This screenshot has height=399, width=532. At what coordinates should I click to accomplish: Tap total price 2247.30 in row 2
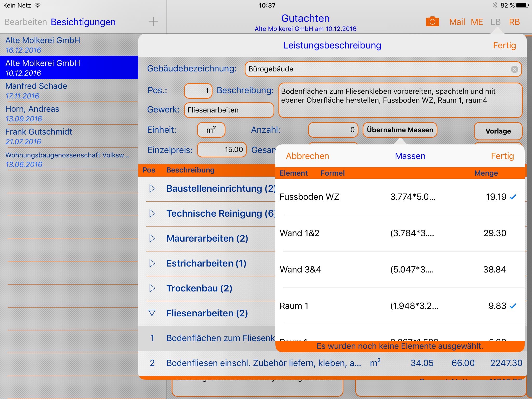[x=506, y=363]
